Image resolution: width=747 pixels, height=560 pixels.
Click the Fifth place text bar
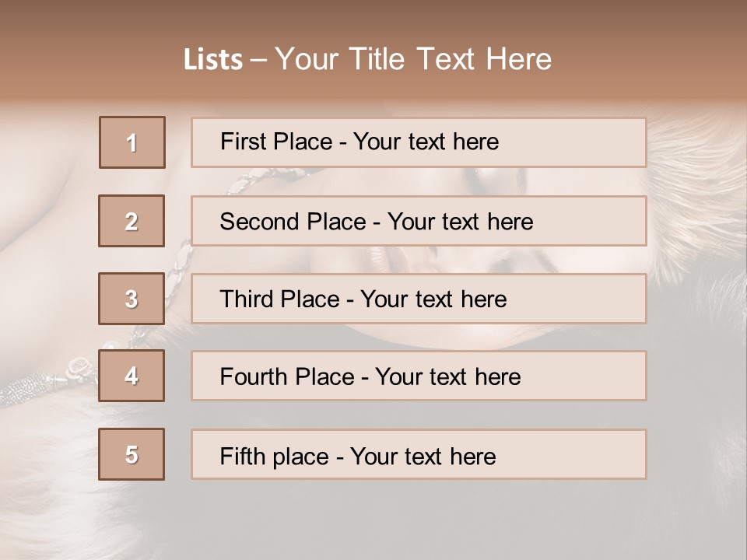tap(419, 455)
